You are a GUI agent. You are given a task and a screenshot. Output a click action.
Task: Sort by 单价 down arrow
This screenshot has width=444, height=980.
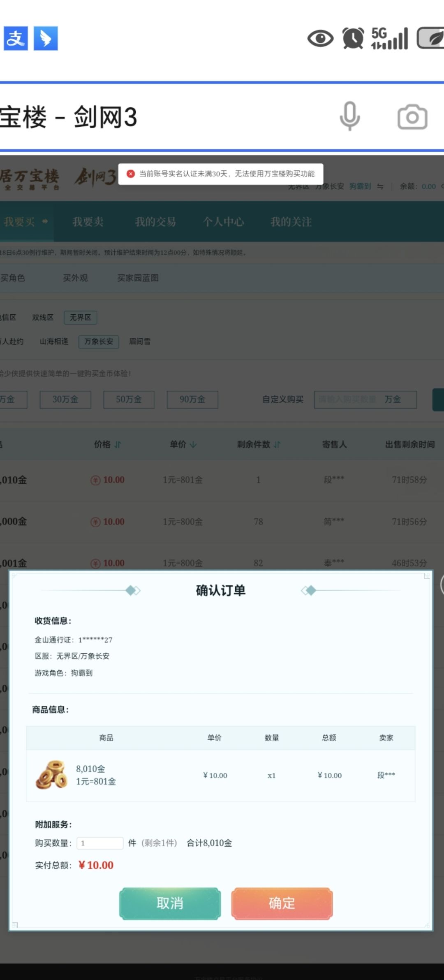click(x=193, y=444)
